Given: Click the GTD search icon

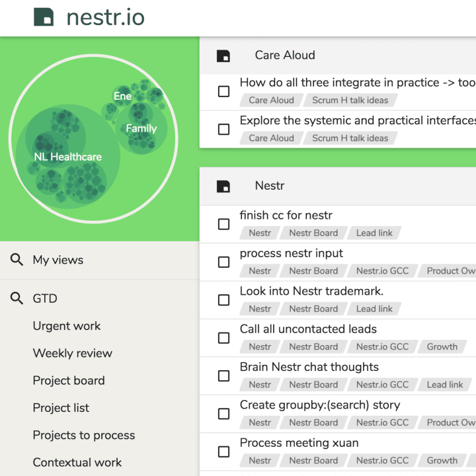Looking at the screenshot, I should pos(17,298).
